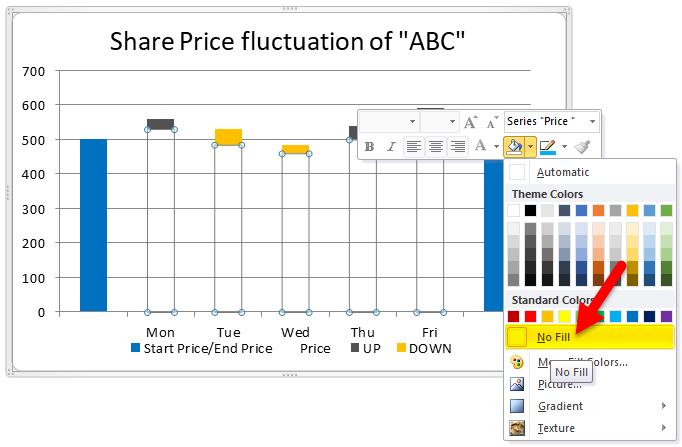Open the font size dropdown
This screenshot has height=447, width=682.
pos(451,122)
